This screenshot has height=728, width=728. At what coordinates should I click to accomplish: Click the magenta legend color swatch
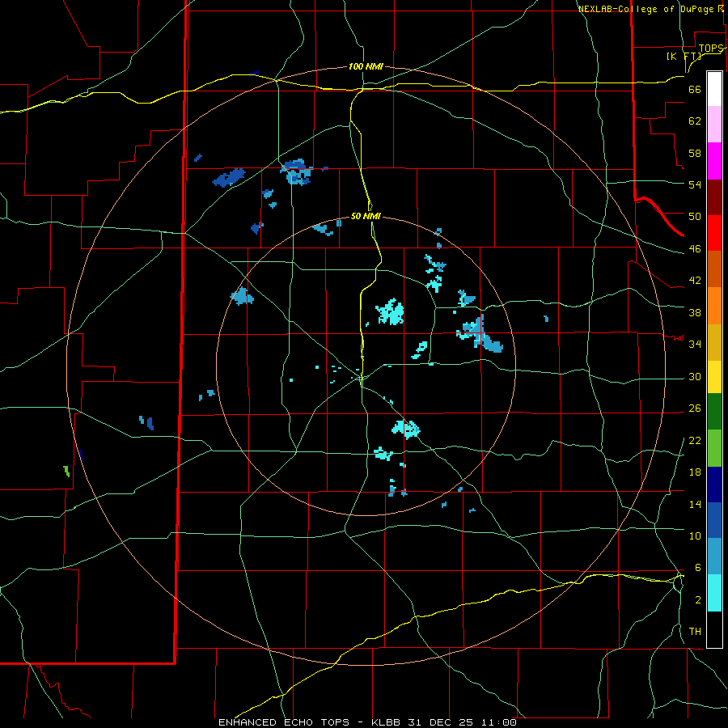[x=714, y=161]
